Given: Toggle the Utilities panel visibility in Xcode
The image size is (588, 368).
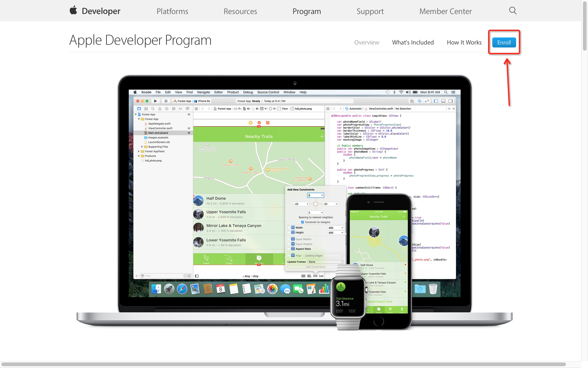Looking at the screenshot, I should point(451,101).
